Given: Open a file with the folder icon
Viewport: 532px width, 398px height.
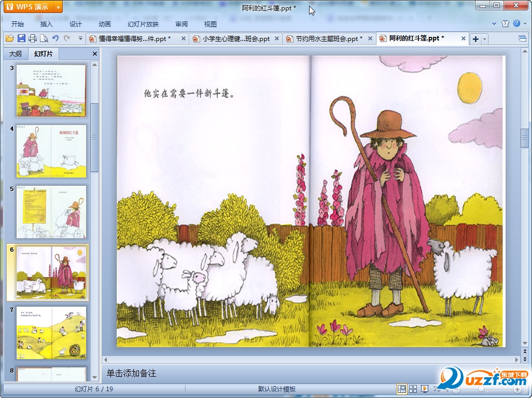Looking at the screenshot, I should tap(9, 38).
